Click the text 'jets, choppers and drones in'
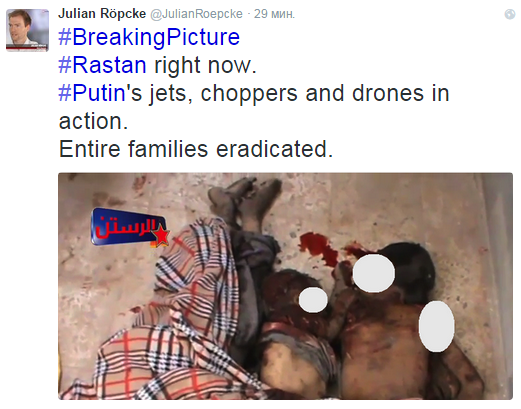The image size is (521, 409). point(299,93)
